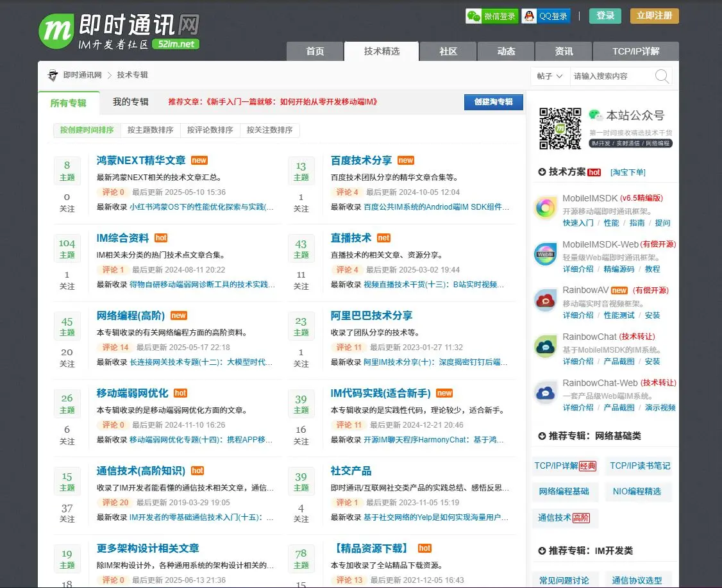Switch to the 社区 navigation tab
Viewport: 722px width, 588px height.
click(x=448, y=51)
